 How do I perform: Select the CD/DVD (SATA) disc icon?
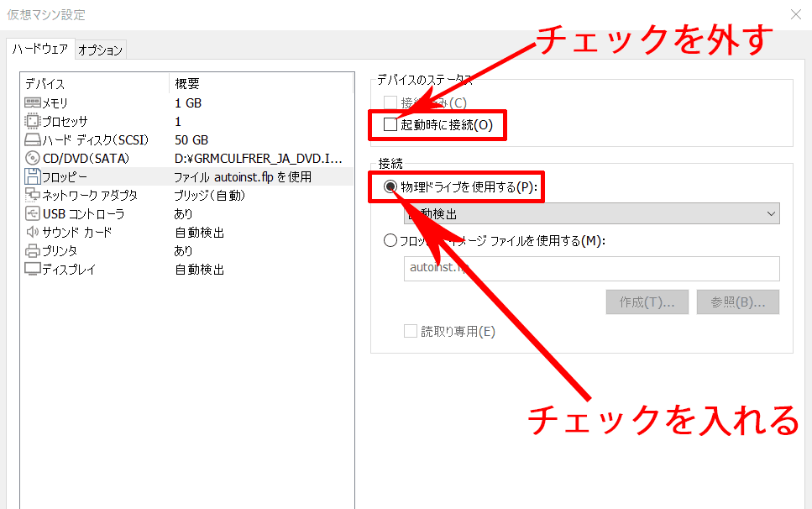point(33,158)
